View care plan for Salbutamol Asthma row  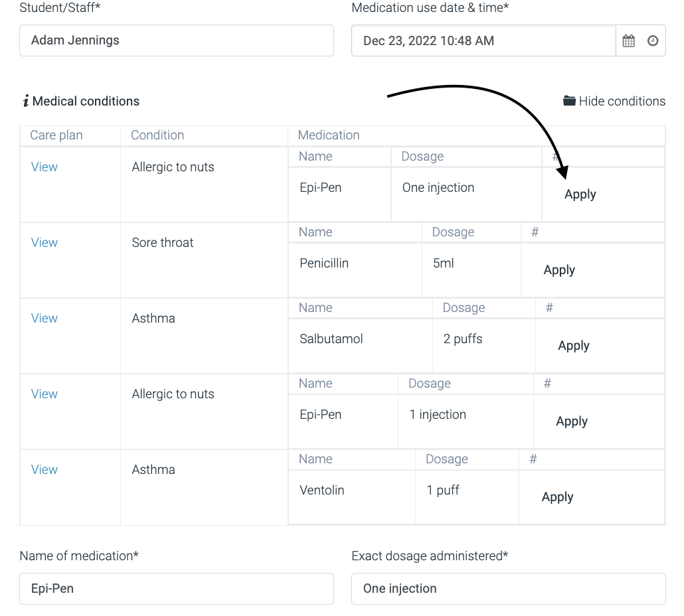44,318
